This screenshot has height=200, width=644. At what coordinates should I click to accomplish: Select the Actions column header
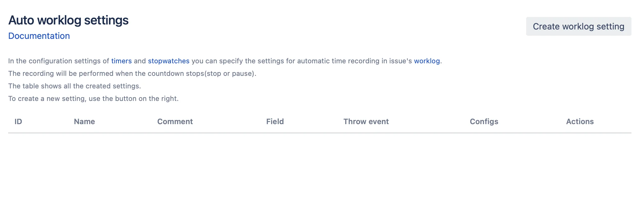(580, 122)
